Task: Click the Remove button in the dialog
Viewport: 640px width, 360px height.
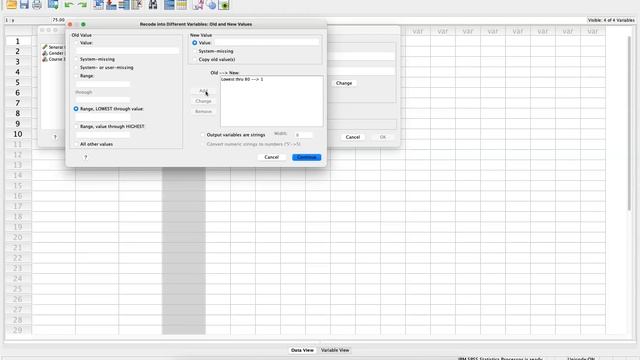Action: point(203,111)
